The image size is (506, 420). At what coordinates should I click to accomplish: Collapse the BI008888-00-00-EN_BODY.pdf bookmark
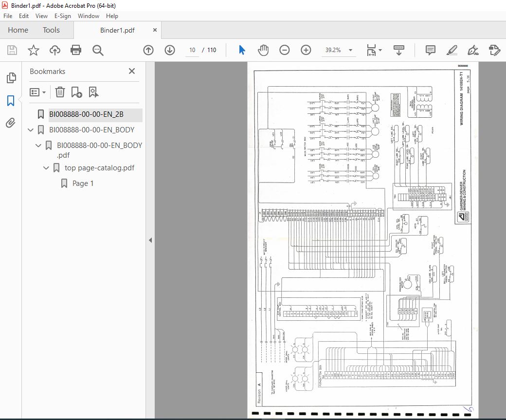(x=38, y=146)
